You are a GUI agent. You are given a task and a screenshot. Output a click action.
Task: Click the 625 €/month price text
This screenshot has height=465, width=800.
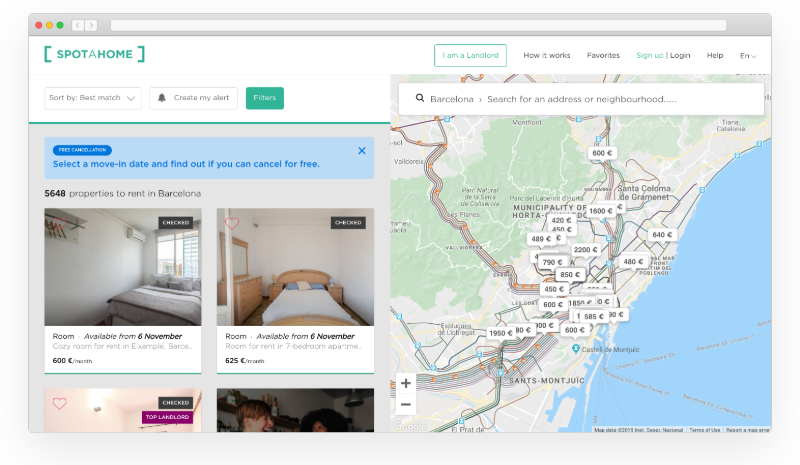(245, 360)
